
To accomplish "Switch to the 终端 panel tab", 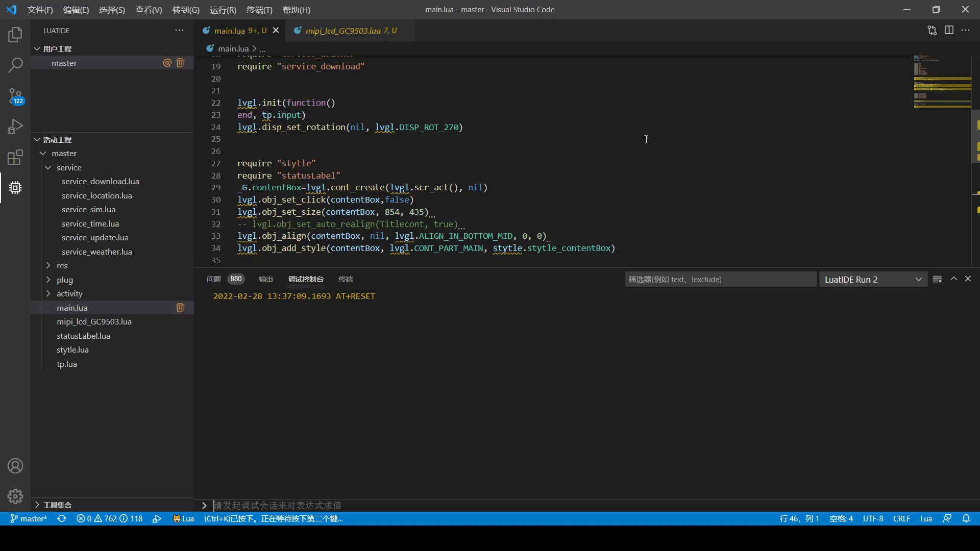I will coord(346,279).
